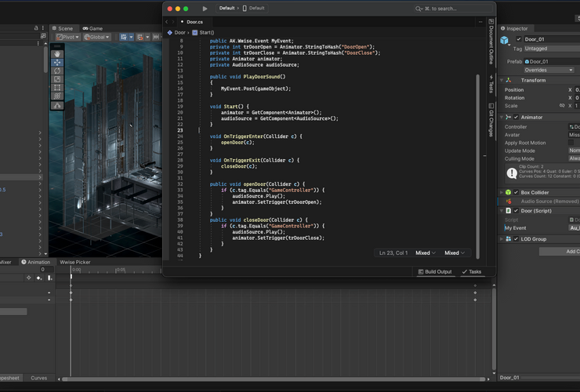Screen dimensions: 580x392
Task: Click the Box Collider component icon
Action: click(x=508, y=193)
